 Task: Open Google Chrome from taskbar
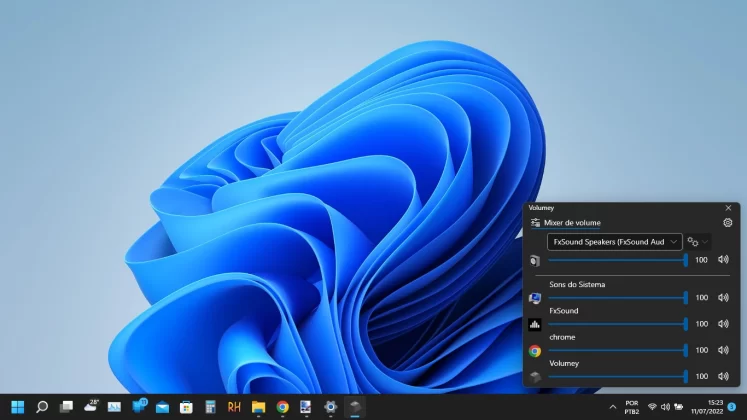[x=283, y=407]
